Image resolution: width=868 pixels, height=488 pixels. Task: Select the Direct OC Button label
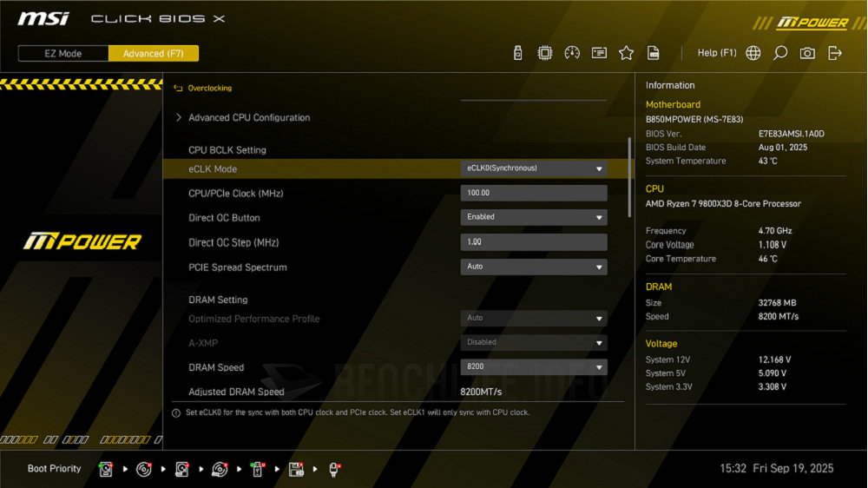(224, 218)
